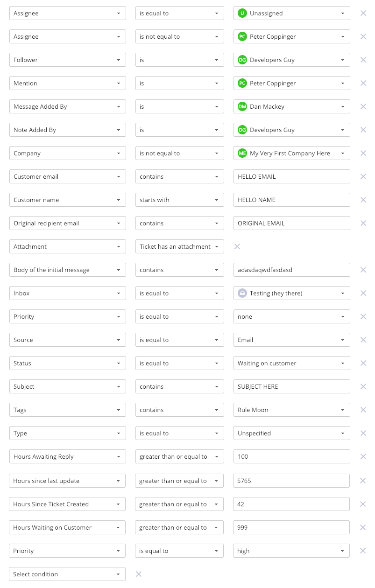
Task: Open the Select condition dropdown
Action: (x=67, y=574)
